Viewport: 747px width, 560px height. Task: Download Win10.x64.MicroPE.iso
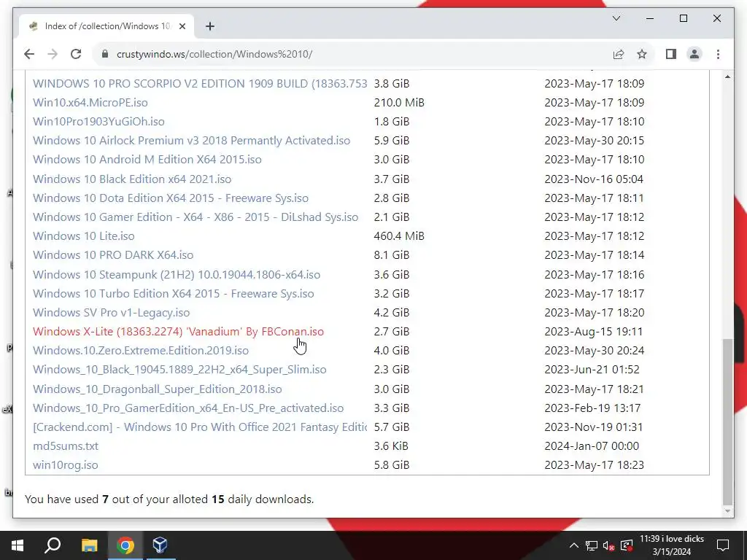coord(90,102)
